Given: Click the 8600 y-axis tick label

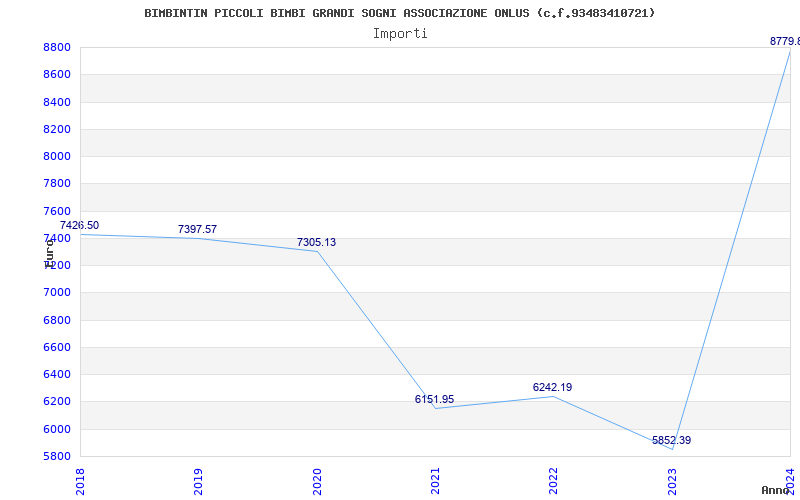Looking at the screenshot, I should tap(57, 74).
